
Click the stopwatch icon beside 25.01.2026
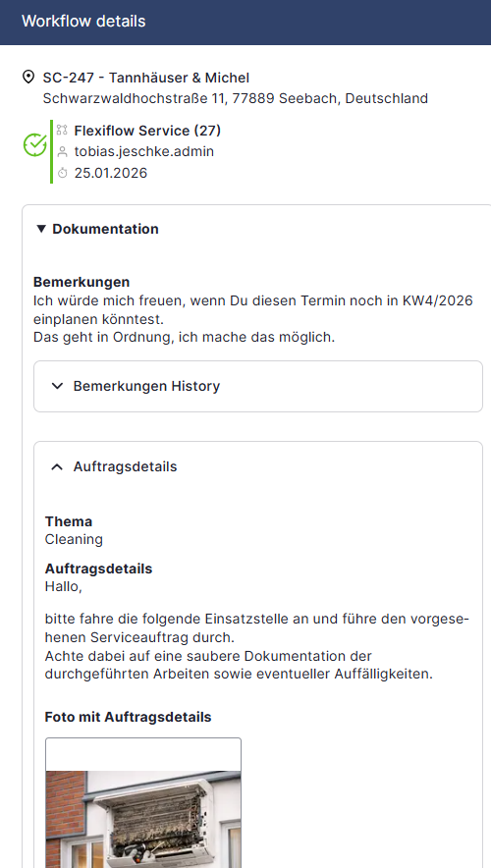(62, 173)
